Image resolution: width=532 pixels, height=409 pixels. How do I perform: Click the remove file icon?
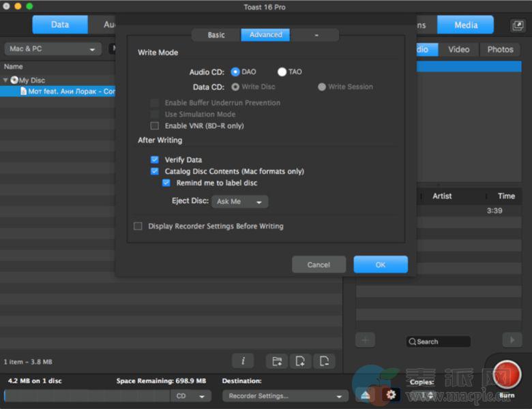click(x=324, y=361)
